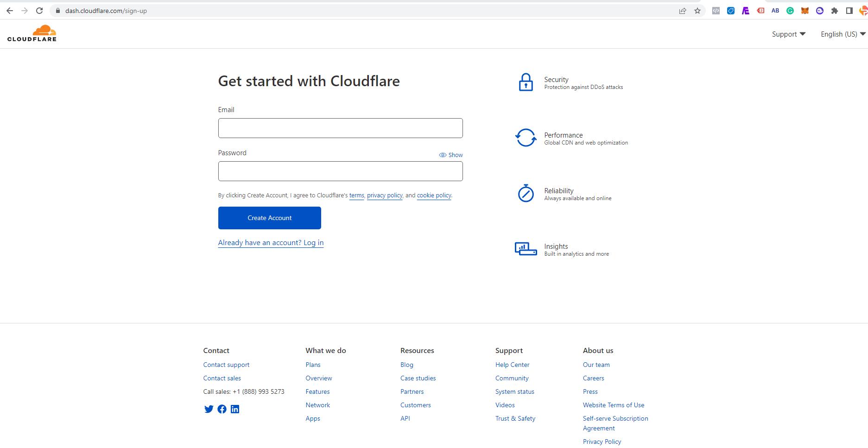Open the privacy policy link under form
The width and height of the screenshot is (868, 448).
[385, 196]
